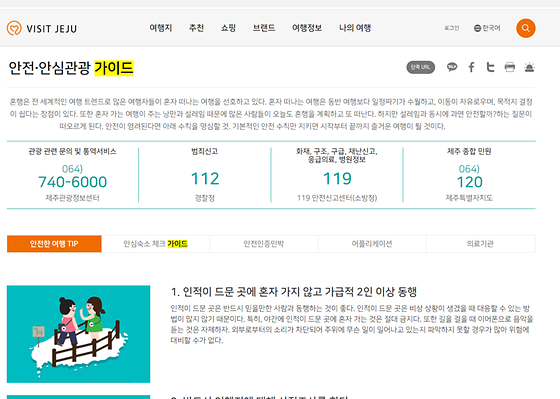This screenshot has height=399, width=560.
Task: Click tip 1 heading about 2인 이상 동행
Action: click(x=294, y=292)
